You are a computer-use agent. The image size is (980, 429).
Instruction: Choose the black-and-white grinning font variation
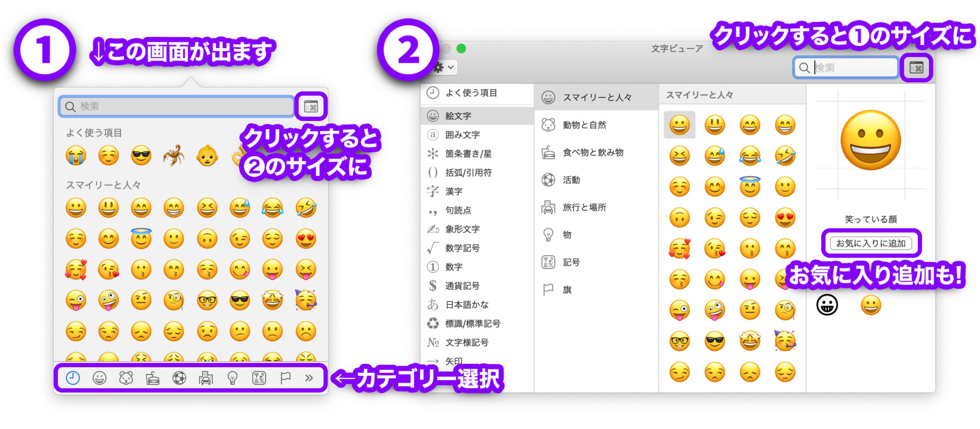coord(827,305)
